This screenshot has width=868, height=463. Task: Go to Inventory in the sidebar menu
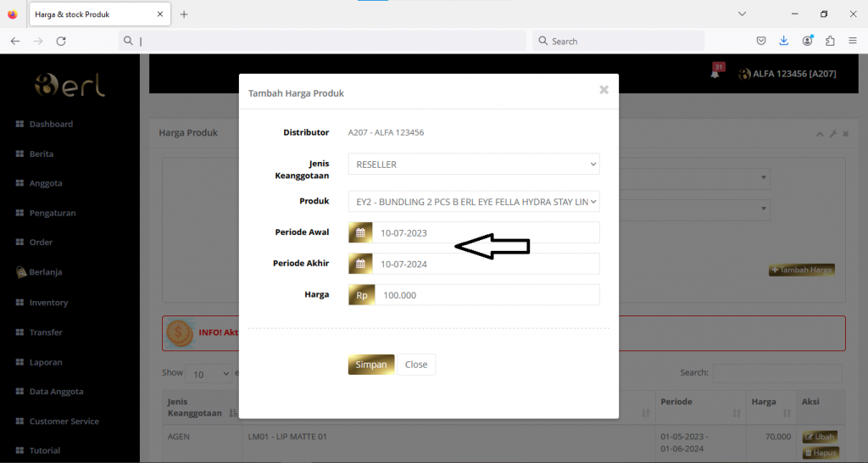48,303
